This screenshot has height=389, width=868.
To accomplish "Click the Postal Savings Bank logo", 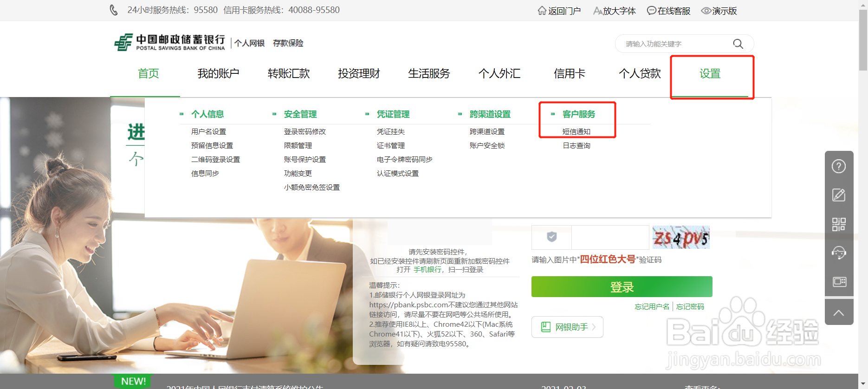I will (x=170, y=42).
